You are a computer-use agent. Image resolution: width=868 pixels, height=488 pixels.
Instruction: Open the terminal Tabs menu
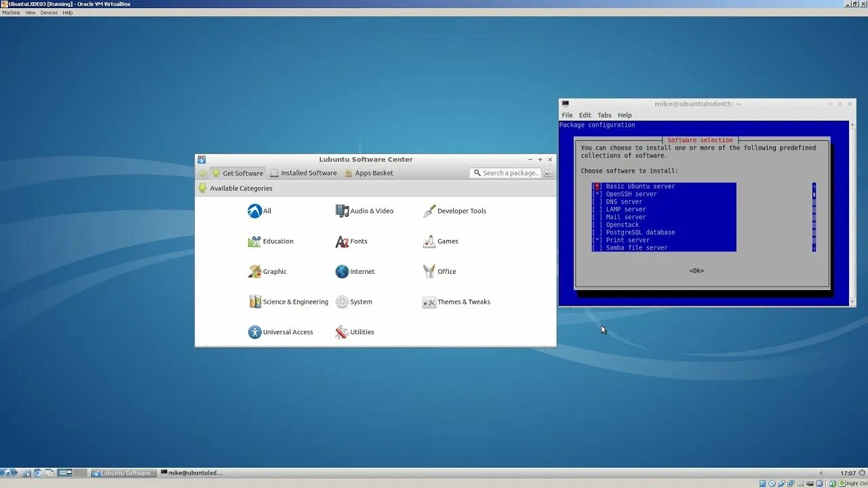(x=604, y=115)
